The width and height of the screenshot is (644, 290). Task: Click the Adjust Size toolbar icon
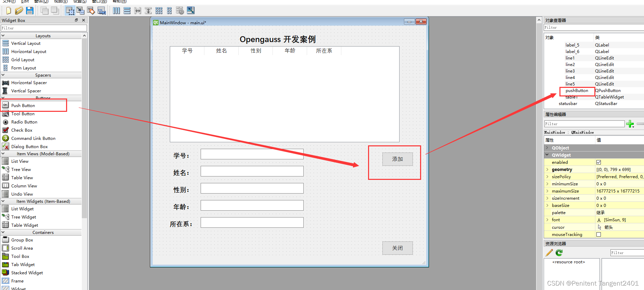click(191, 11)
